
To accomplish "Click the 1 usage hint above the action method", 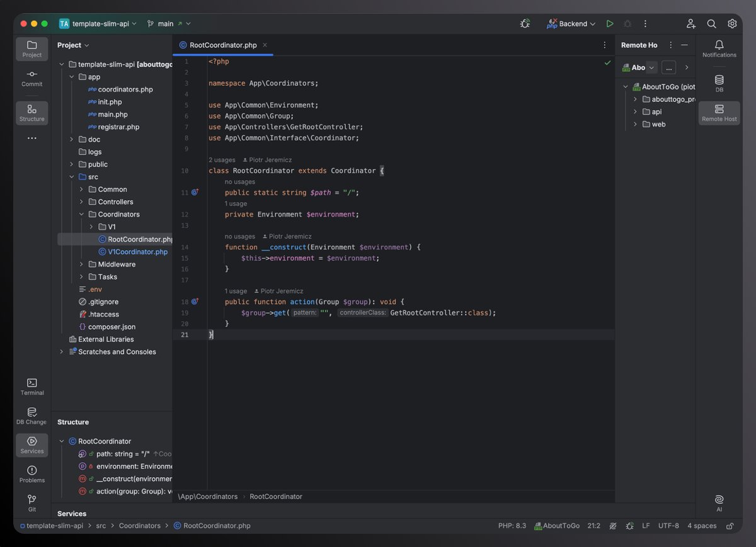I will (x=235, y=291).
